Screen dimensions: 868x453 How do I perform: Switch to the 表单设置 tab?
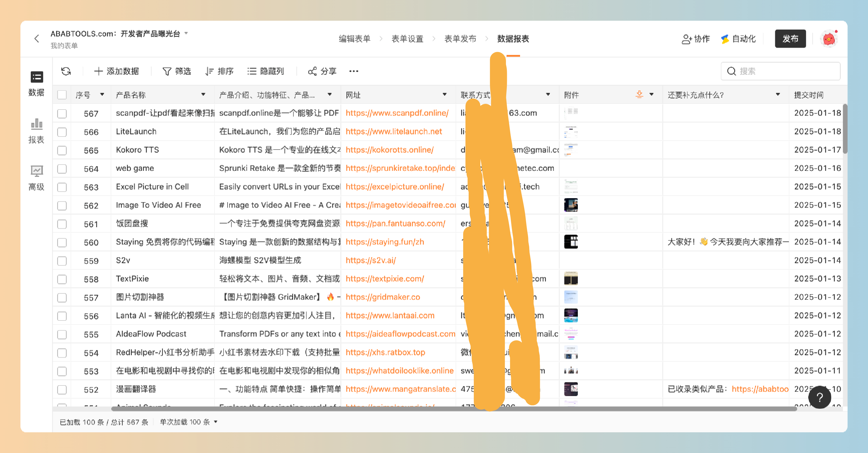point(407,39)
